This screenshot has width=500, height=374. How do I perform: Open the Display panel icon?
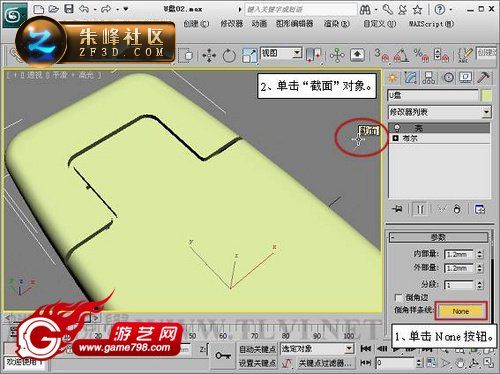pyautogui.click(x=465, y=78)
